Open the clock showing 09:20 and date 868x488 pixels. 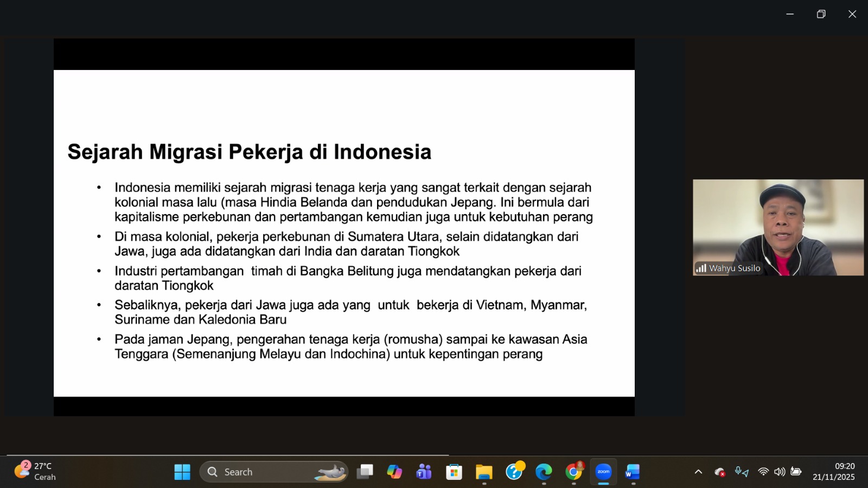pos(834,472)
